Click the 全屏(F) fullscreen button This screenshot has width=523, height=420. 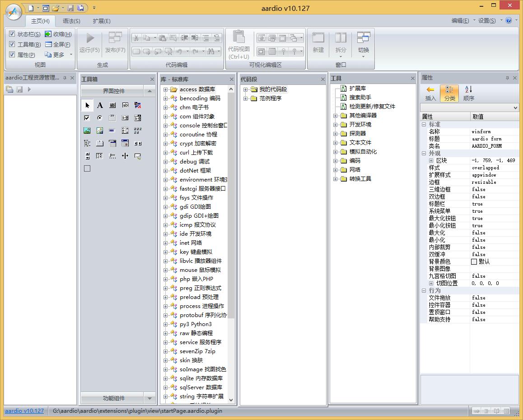tap(58, 44)
